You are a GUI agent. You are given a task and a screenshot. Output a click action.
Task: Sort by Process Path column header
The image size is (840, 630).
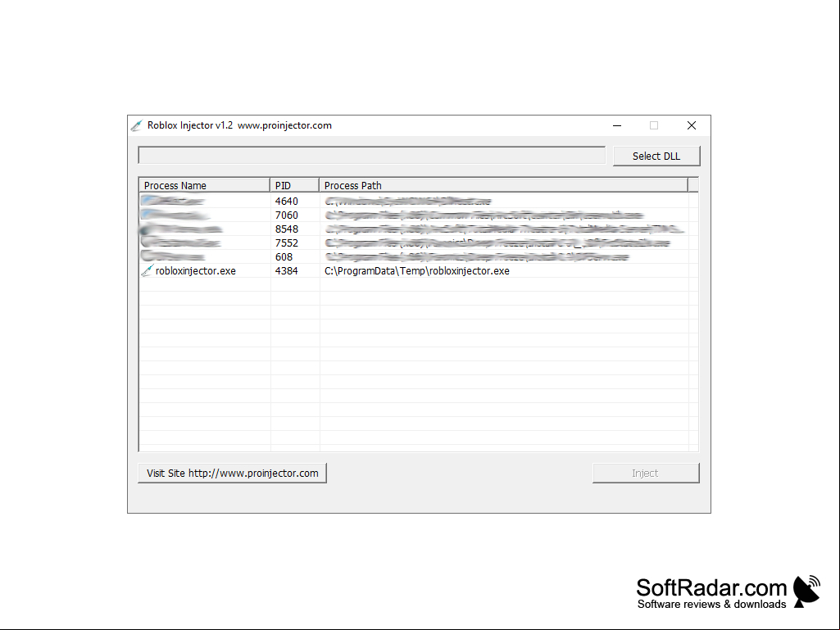[503, 185]
